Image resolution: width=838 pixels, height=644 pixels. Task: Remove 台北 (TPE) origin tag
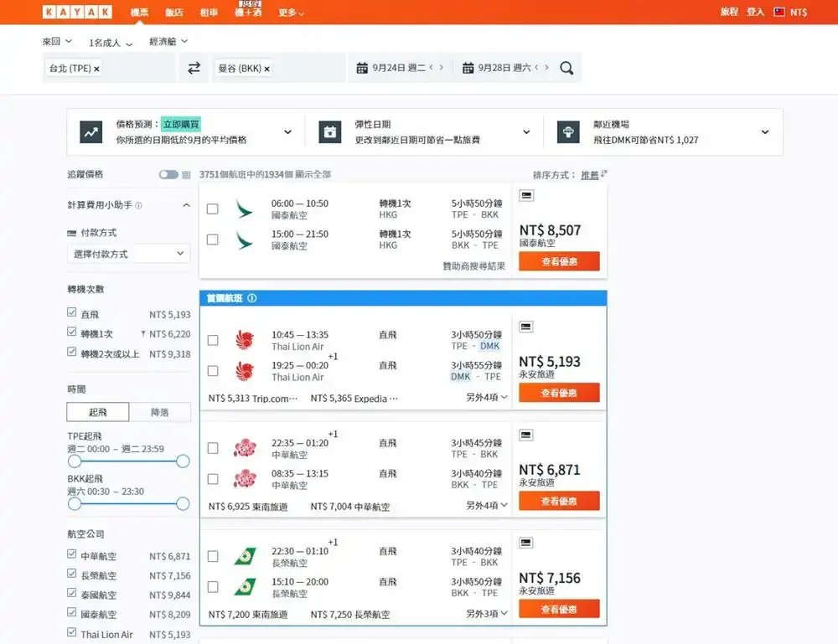click(96, 69)
